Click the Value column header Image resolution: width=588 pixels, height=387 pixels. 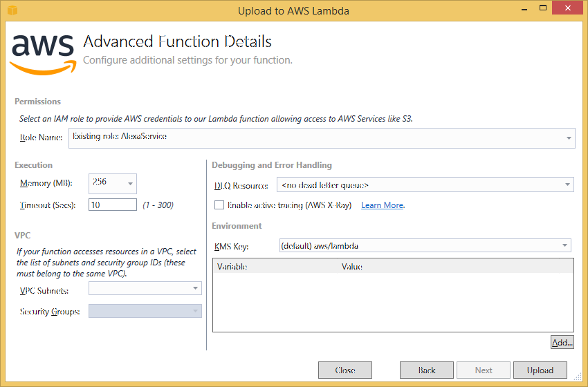(x=352, y=267)
